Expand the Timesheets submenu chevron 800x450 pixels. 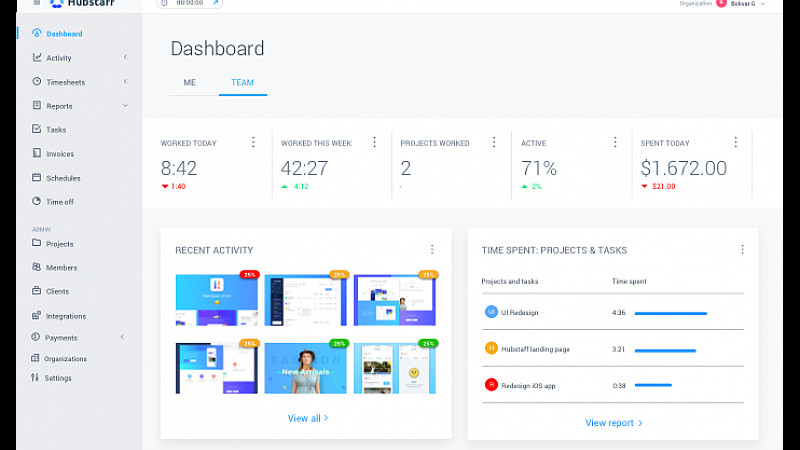[x=125, y=82]
